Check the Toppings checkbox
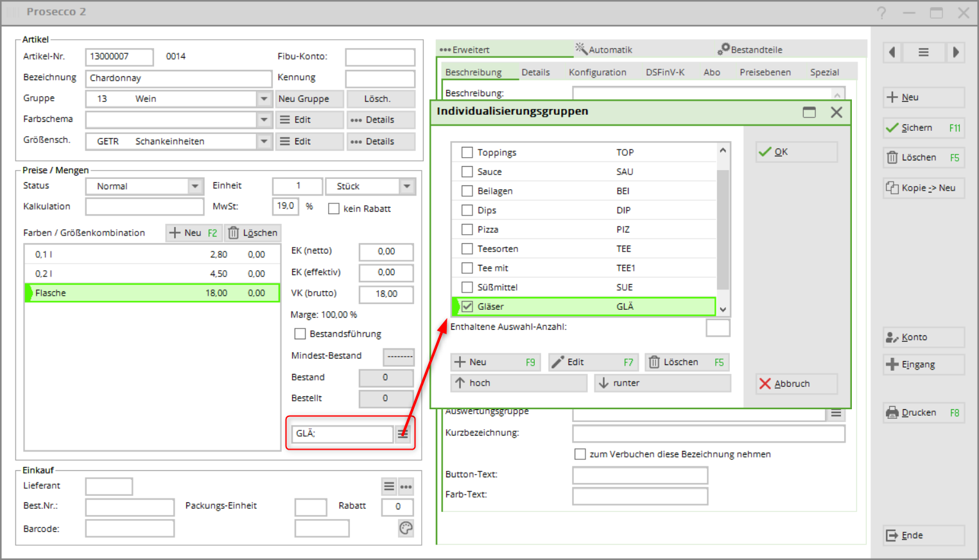979x560 pixels. [x=467, y=153]
